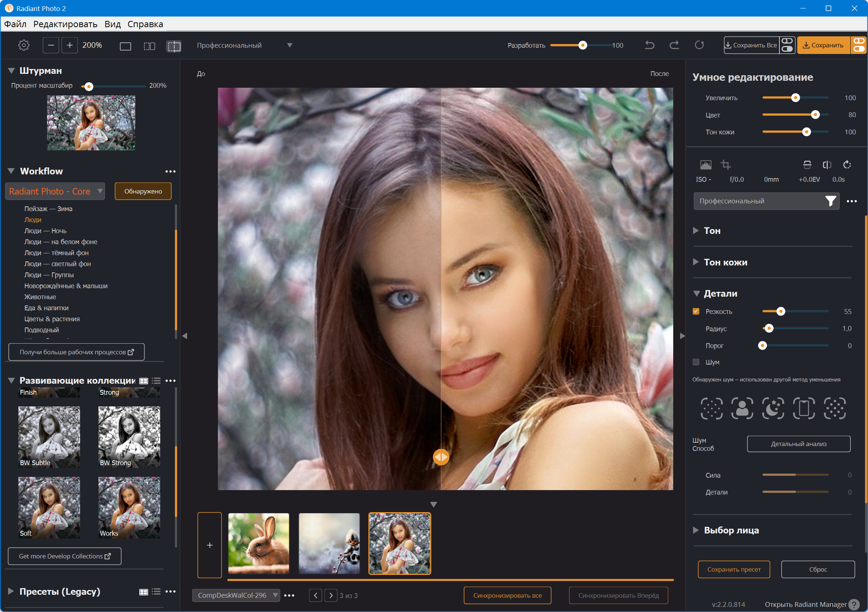The height and width of the screenshot is (612, 868).
Task: Uncheck the Резкость checkbox
Action: point(696,311)
